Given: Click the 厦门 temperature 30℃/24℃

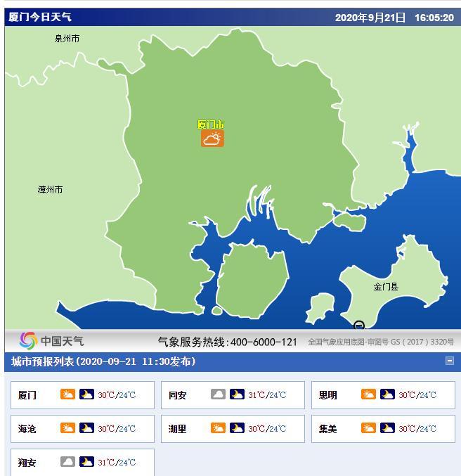Looking at the screenshot, I should (x=117, y=395).
